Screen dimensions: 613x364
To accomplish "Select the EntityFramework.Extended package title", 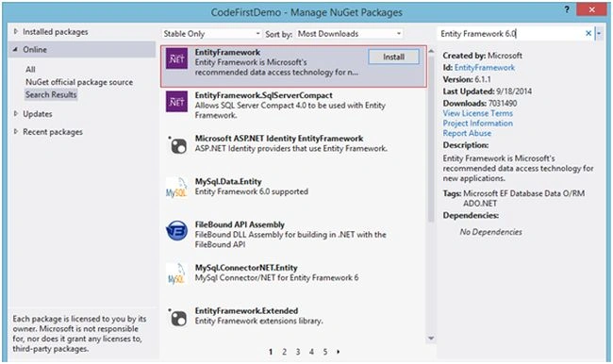I will point(247,311).
